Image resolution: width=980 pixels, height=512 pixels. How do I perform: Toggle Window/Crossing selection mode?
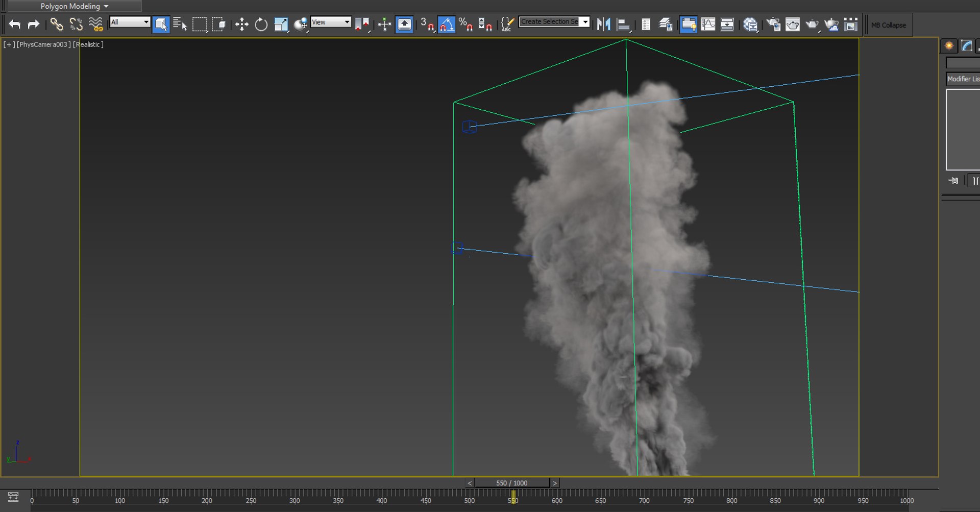coord(219,25)
